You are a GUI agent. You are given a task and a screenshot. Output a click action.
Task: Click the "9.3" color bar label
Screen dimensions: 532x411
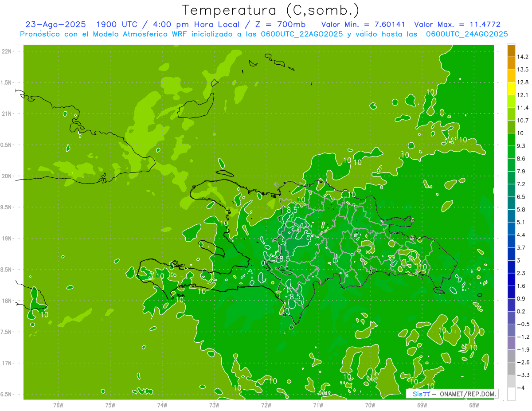click(521, 146)
